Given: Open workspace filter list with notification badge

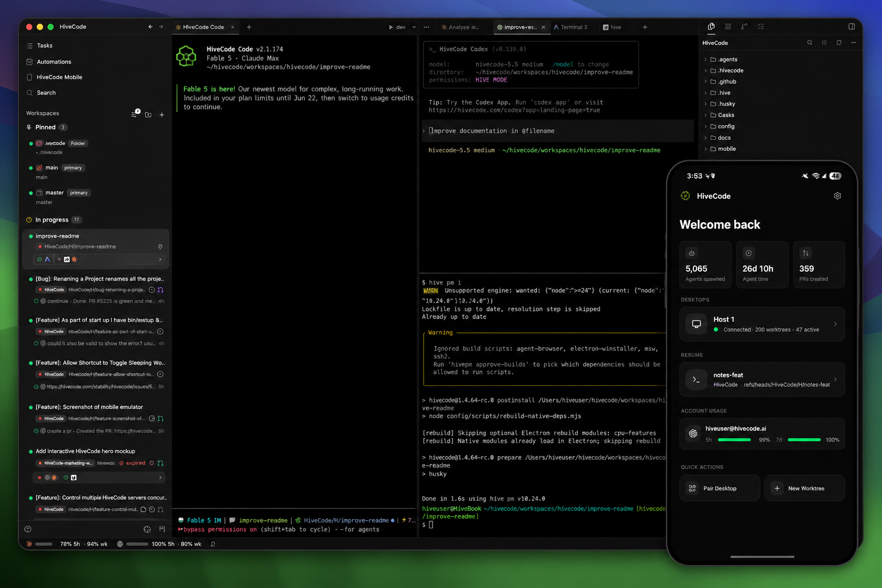Looking at the screenshot, I should [134, 114].
